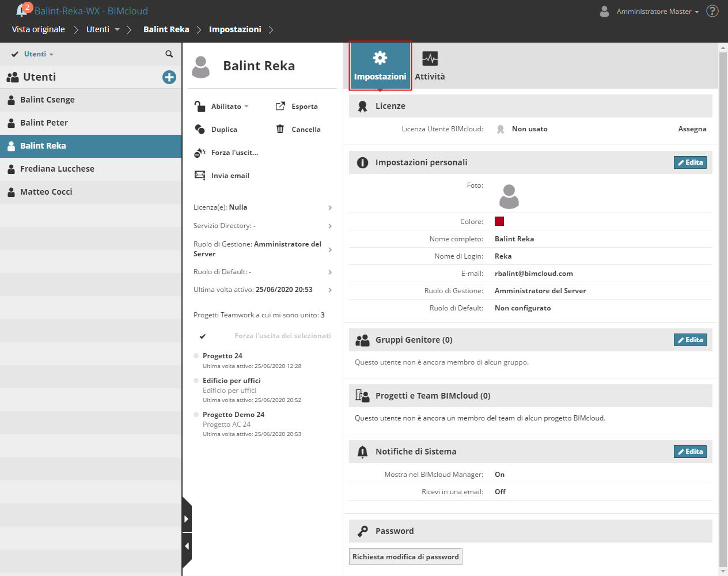Click the Invia email envelope icon

pyautogui.click(x=200, y=175)
